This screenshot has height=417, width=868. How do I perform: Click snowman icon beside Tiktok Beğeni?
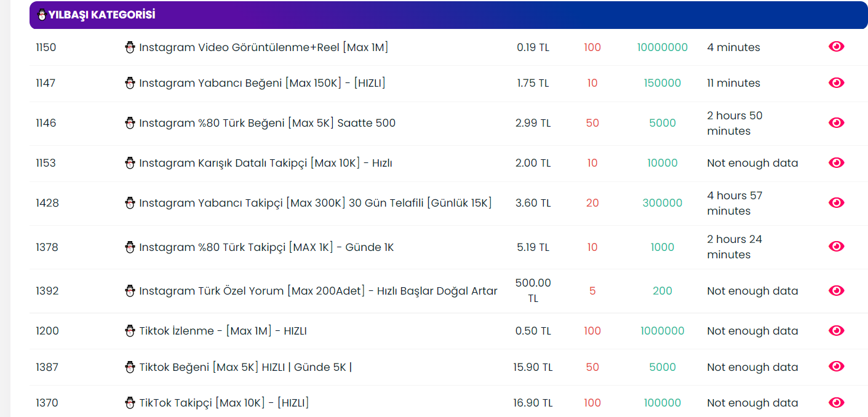click(130, 367)
